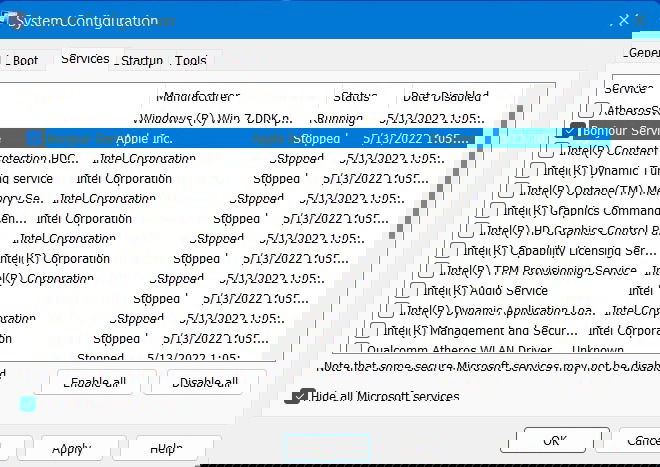The width and height of the screenshot is (660, 467).
Task: Go to the General tab
Action: point(642,53)
